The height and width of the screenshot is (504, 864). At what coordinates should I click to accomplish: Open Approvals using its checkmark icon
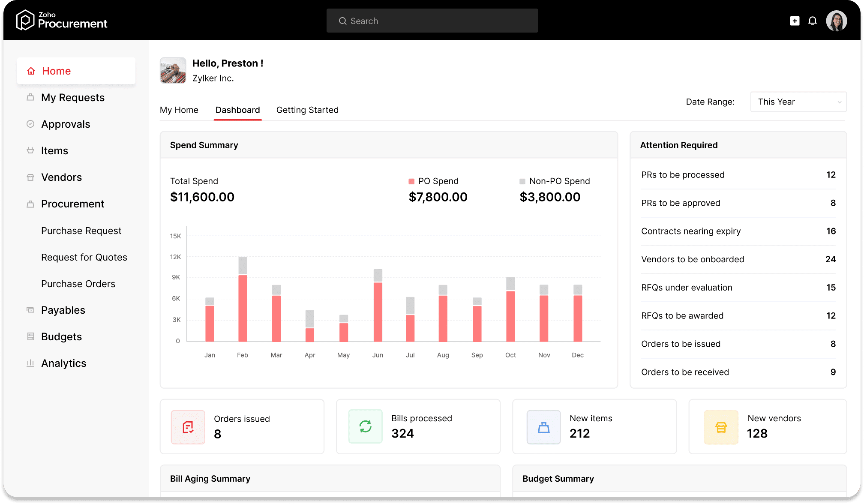pos(30,124)
